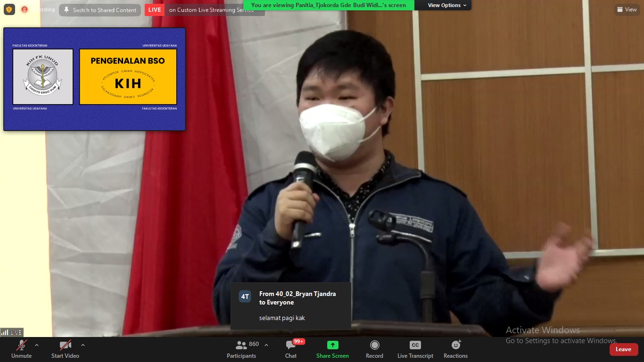Click the 4T avatar in chat popup
644x362 pixels.
[245, 296]
